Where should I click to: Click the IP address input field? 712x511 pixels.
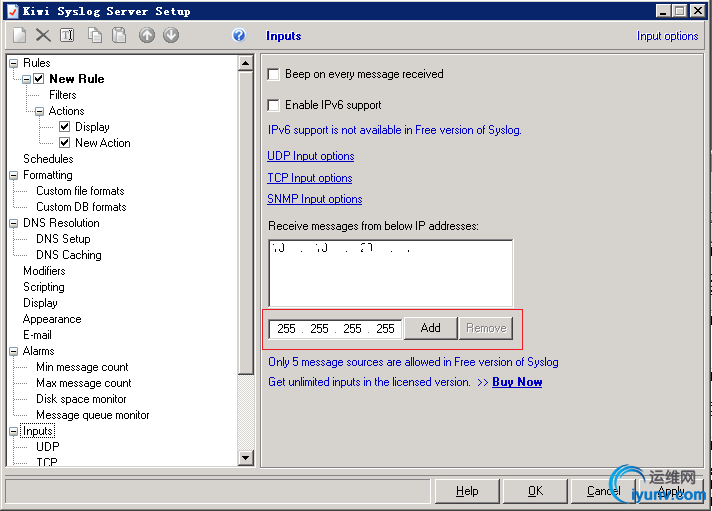coord(335,328)
